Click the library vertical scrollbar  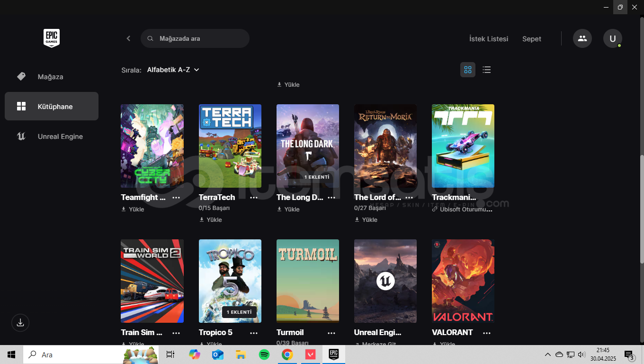coord(642,209)
